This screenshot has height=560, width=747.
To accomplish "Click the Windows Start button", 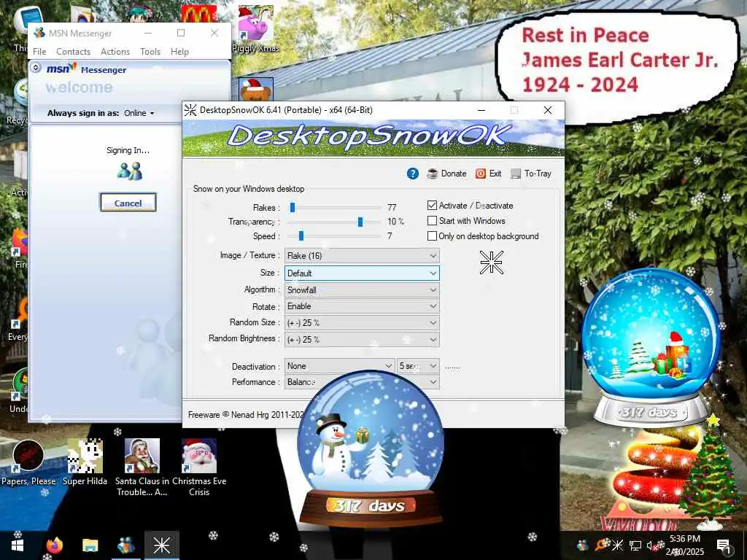I will coord(18,545).
